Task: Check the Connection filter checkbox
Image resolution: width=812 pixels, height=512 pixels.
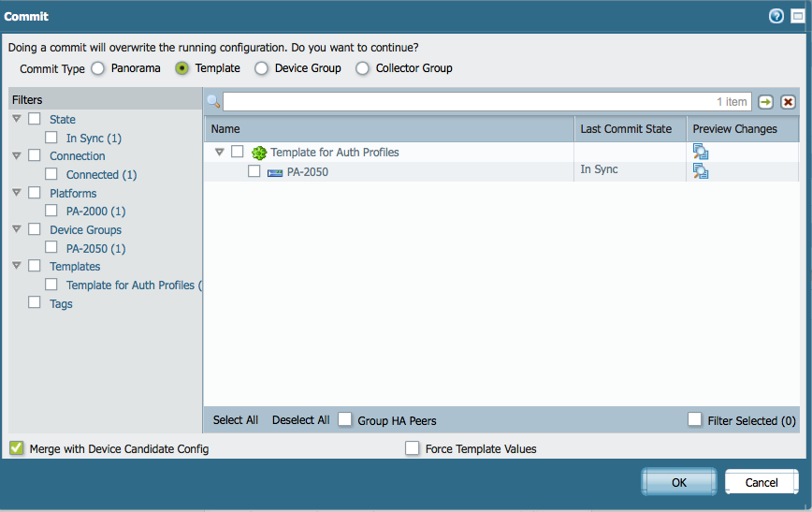Action: coord(35,155)
